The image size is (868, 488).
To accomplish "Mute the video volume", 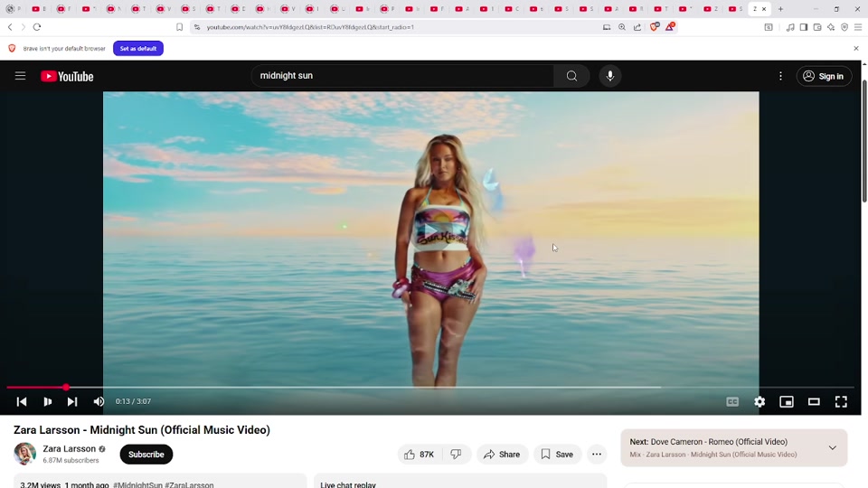I will [x=99, y=402].
